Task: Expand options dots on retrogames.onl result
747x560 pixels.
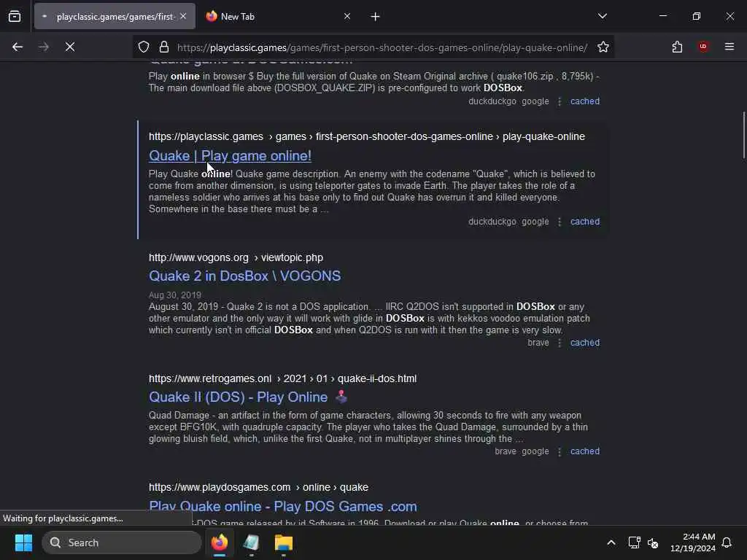Action: point(560,451)
